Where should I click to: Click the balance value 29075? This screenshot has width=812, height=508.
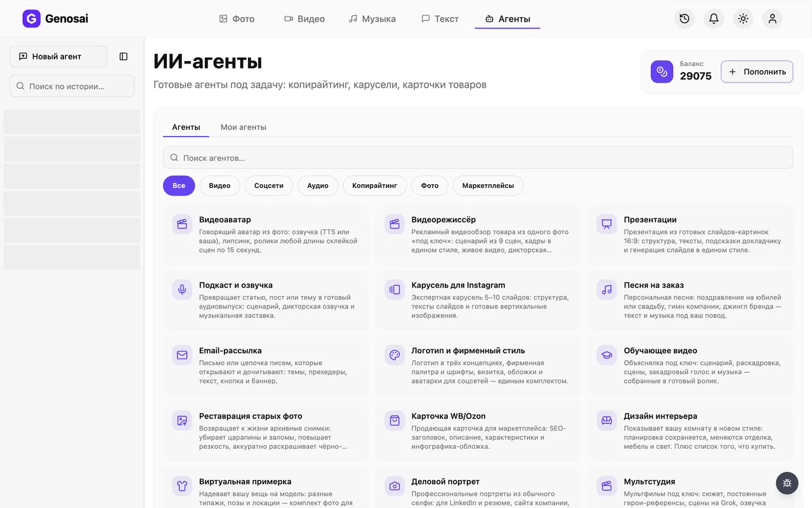coord(696,76)
